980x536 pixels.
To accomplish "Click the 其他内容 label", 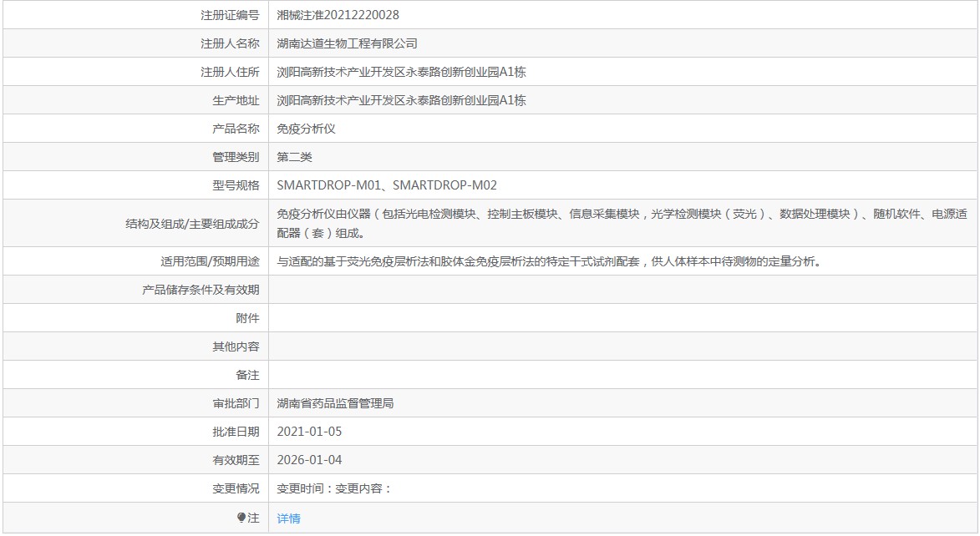I will (236, 346).
